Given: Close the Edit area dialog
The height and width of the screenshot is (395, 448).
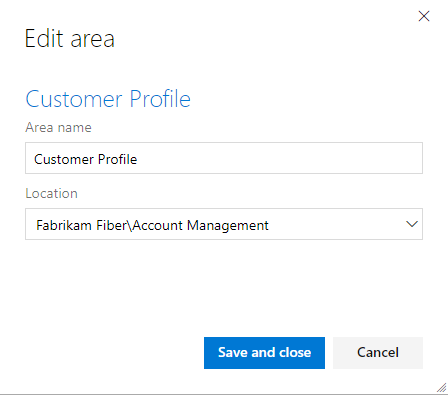Looking at the screenshot, I should click(x=424, y=16).
